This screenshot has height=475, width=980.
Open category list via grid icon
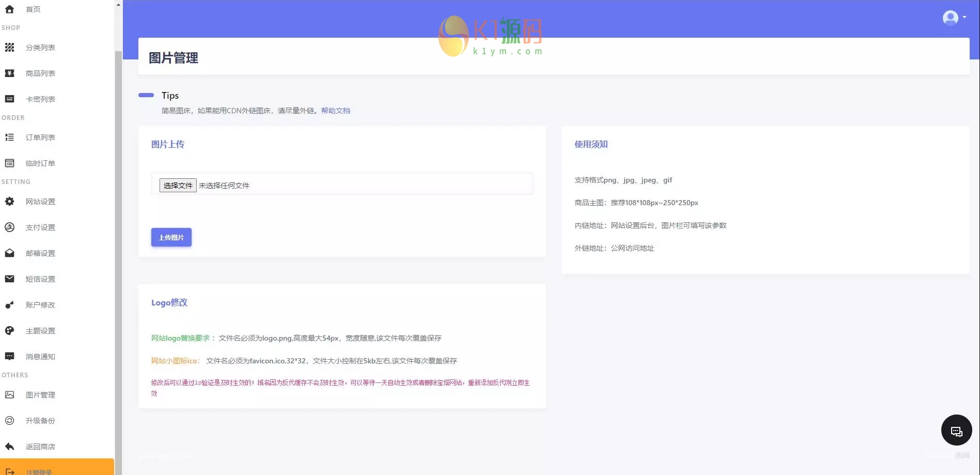tap(9, 48)
